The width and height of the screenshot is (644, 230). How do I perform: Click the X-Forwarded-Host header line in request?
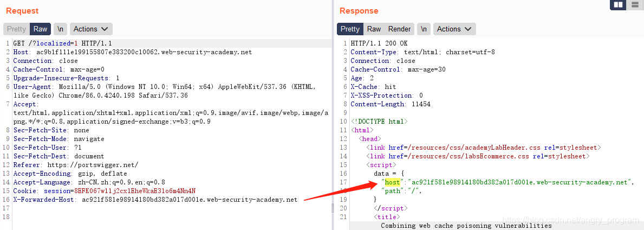pos(155,200)
